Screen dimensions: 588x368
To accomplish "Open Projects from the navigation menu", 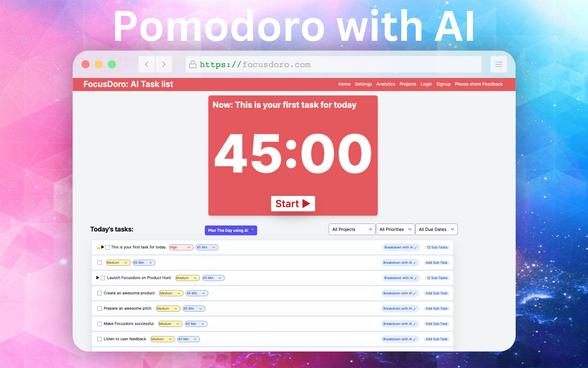I will click(408, 84).
